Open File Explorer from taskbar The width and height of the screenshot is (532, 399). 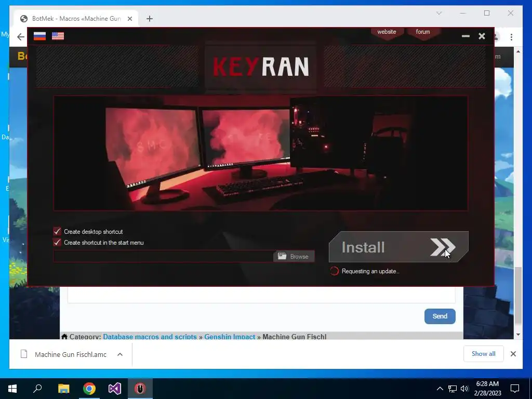point(63,389)
